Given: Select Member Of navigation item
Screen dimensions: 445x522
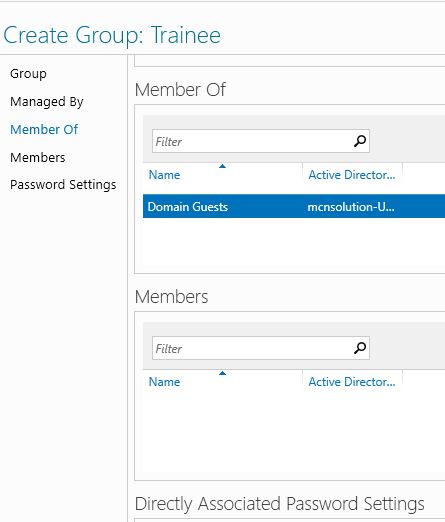Looking at the screenshot, I should click(x=44, y=129).
